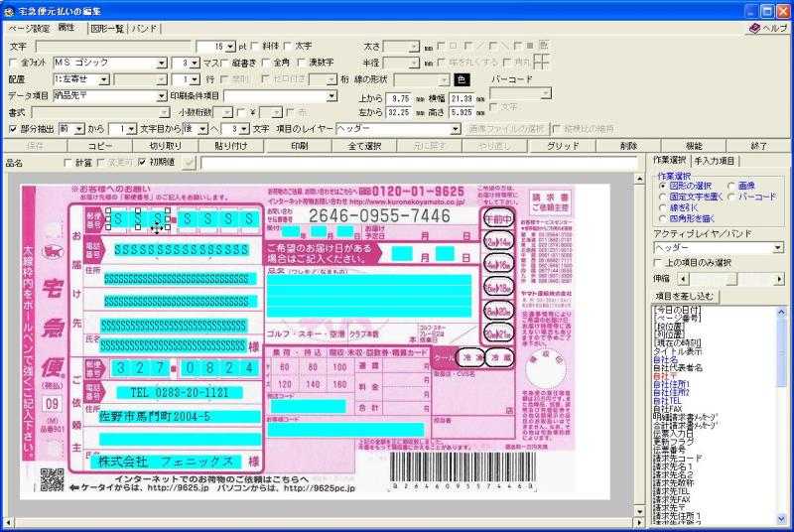Click the border-frame grid icon beside 角丸

[541, 63]
